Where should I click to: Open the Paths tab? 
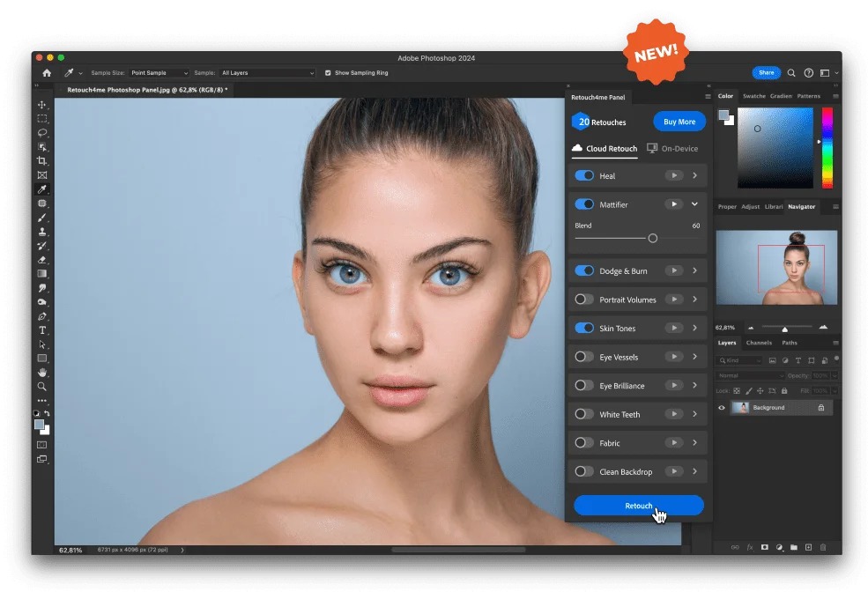(790, 343)
